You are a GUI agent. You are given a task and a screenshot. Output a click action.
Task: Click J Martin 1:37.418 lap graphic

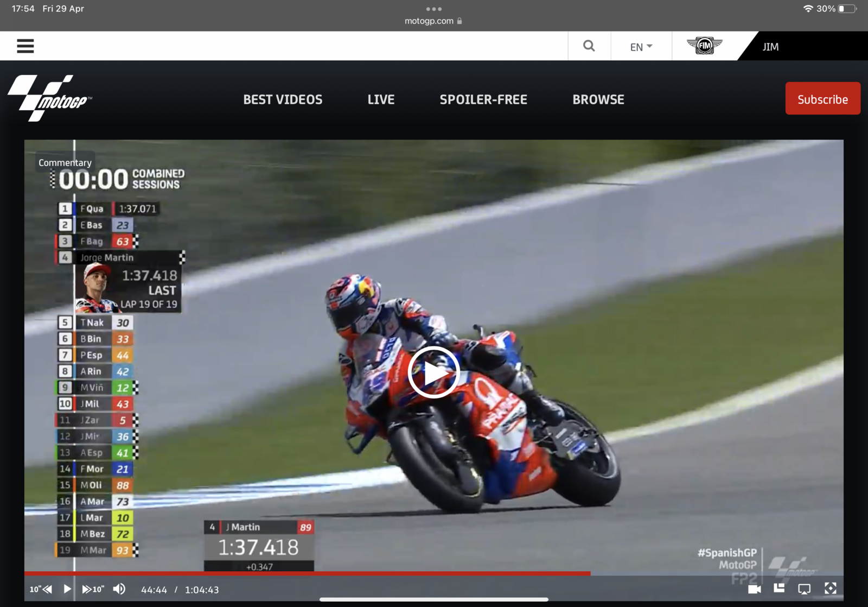[259, 546]
